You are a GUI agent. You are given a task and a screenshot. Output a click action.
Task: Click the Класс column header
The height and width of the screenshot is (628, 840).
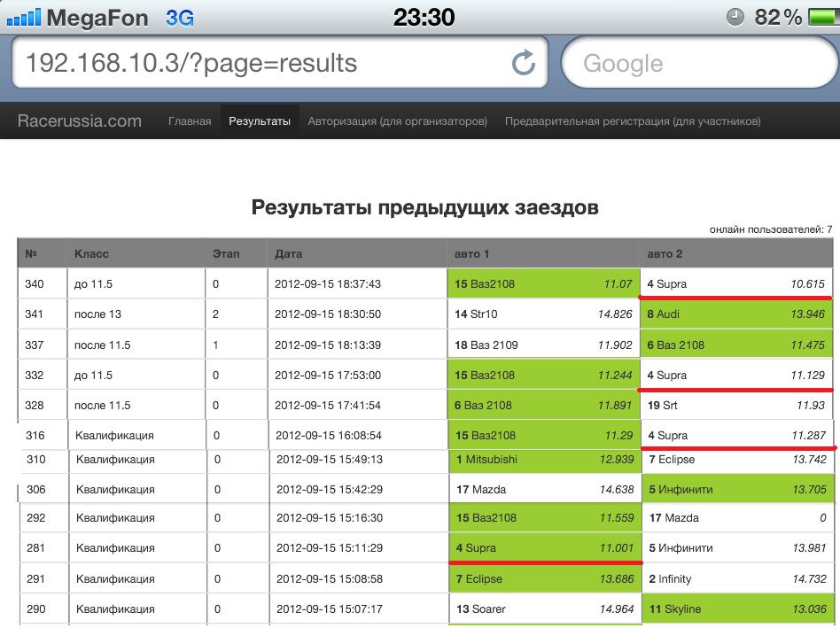pos(91,254)
